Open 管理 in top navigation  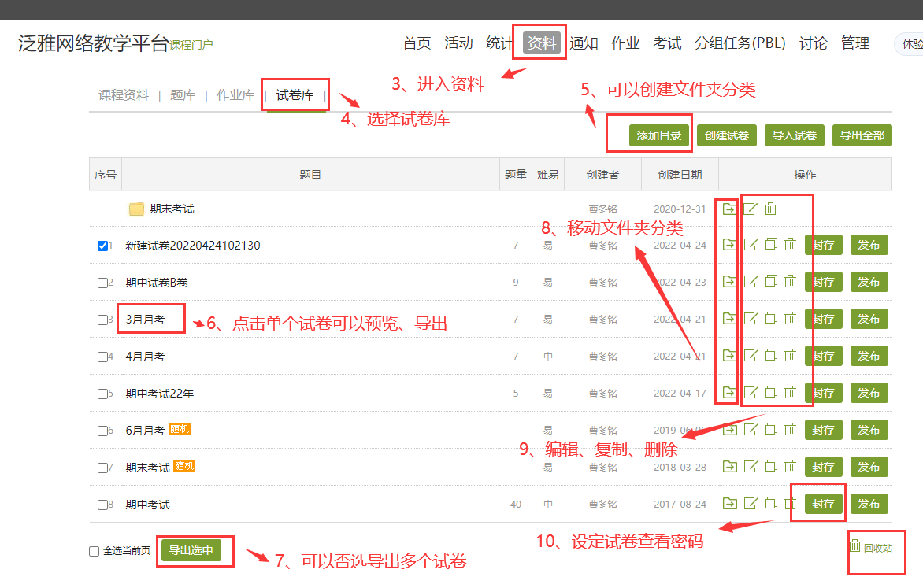854,43
